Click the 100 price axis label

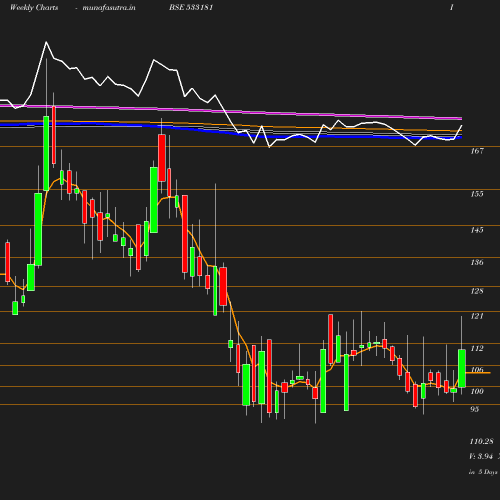[x=477, y=391]
